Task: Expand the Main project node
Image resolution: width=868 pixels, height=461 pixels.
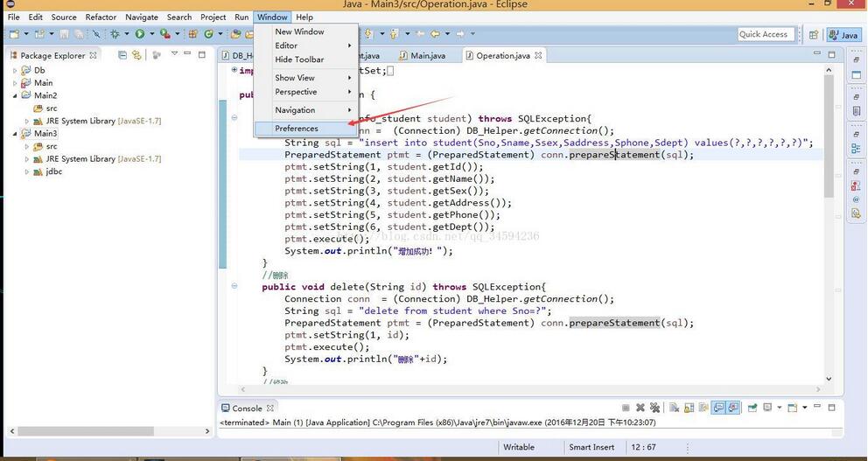Action: point(15,83)
